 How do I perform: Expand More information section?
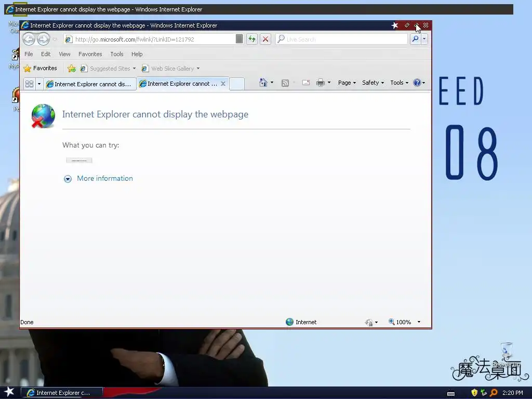68,179
